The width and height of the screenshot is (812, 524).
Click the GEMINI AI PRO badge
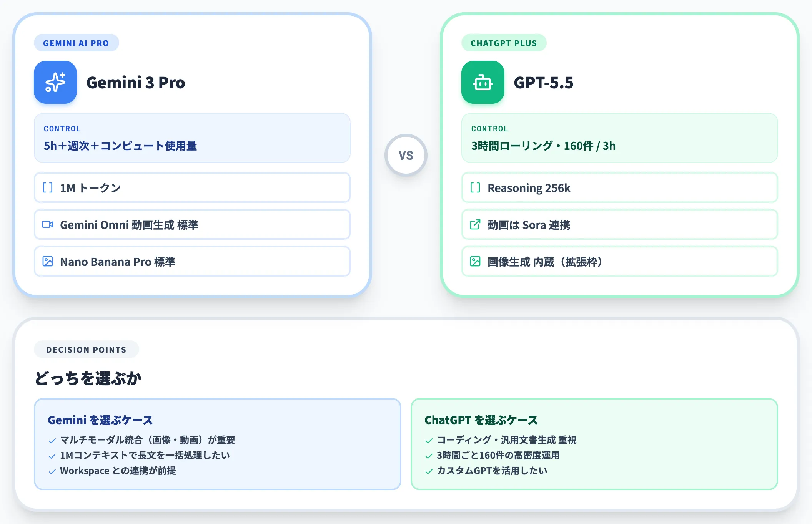point(76,43)
